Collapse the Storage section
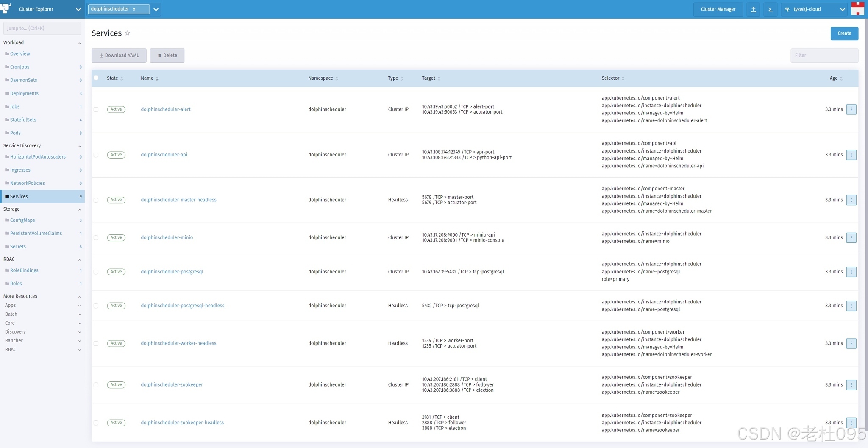 coord(79,209)
